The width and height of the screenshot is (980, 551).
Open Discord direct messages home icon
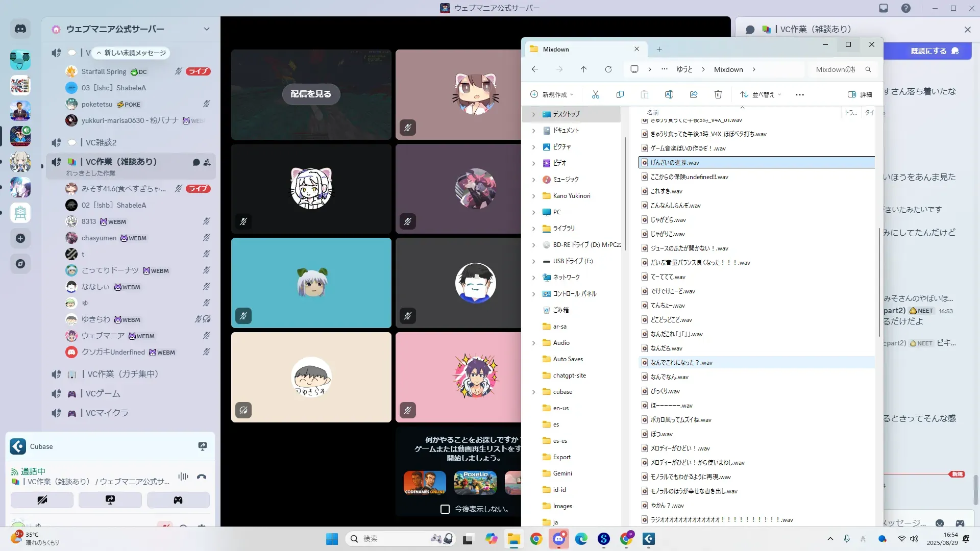[20, 29]
